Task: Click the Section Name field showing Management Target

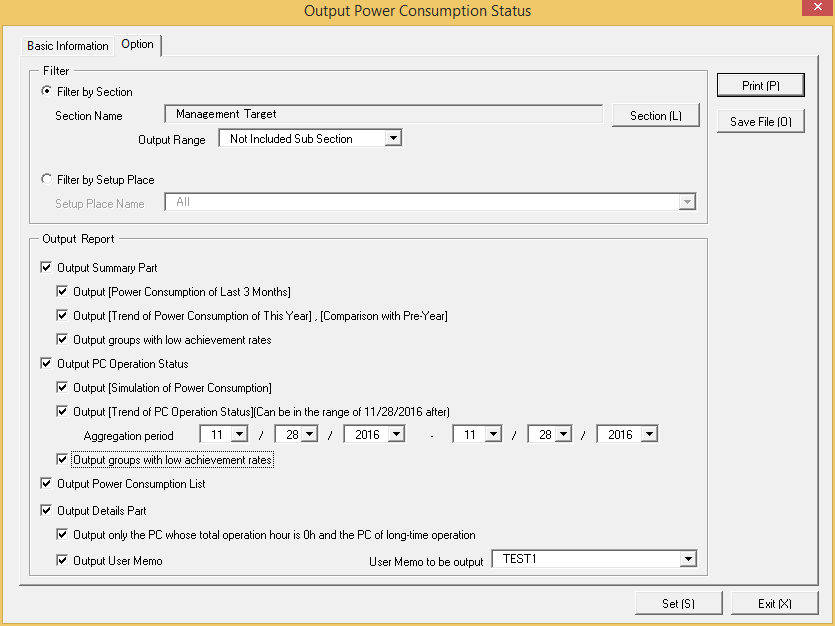Action: coord(383,114)
